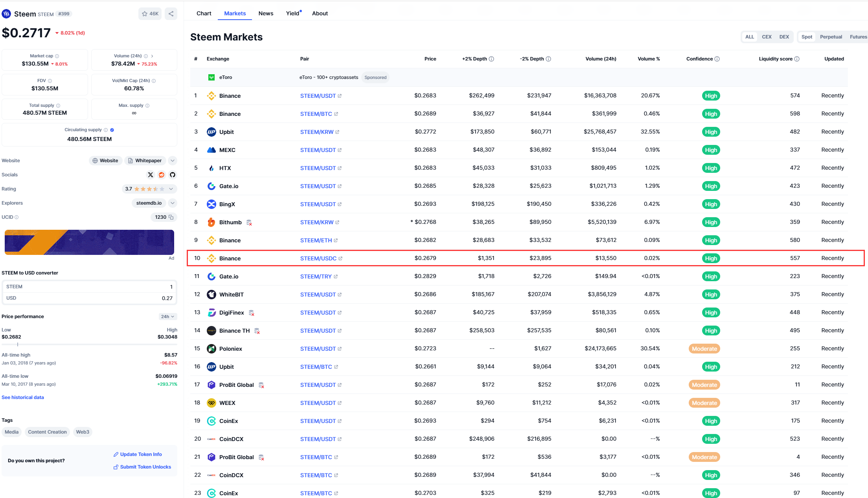Image resolution: width=868 pixels, height=498 pixels.
Task: Add Steem to watchlist via star button
Action: [x=150, y=14]
